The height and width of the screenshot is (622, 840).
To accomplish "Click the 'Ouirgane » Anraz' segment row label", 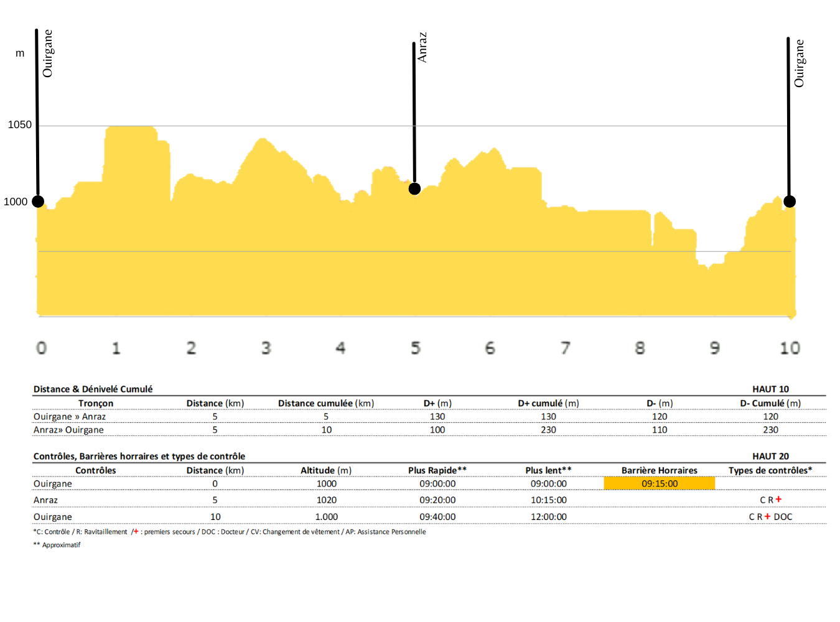I will [70, 417].
